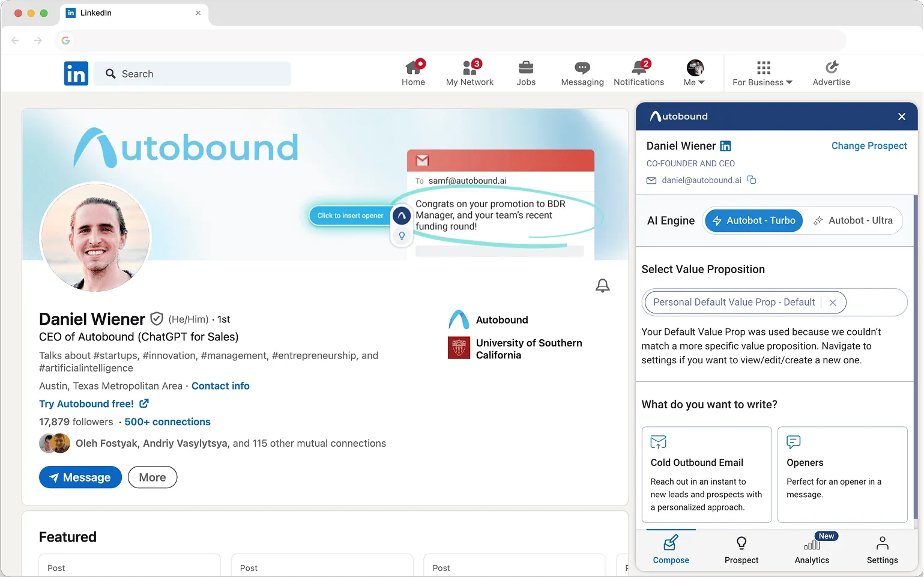This screenshot has width=924, height=577.
Task: Choose the Cold Outbound Email card
Action: [707, 475]
